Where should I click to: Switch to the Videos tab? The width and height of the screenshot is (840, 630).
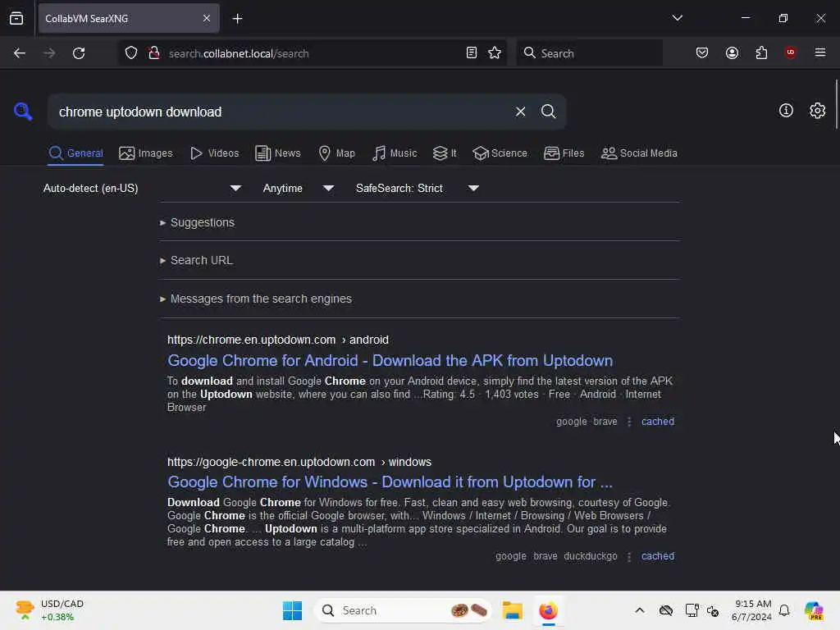coord(214,153)
